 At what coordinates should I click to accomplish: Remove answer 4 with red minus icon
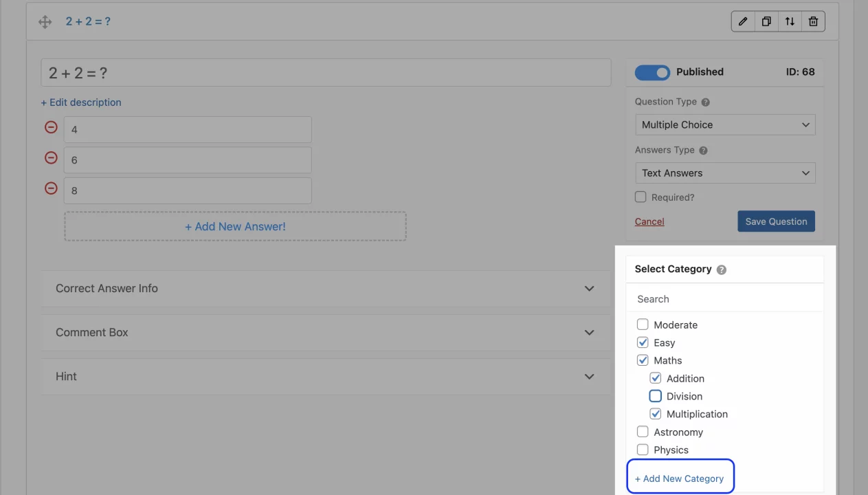tap(51, 127)
